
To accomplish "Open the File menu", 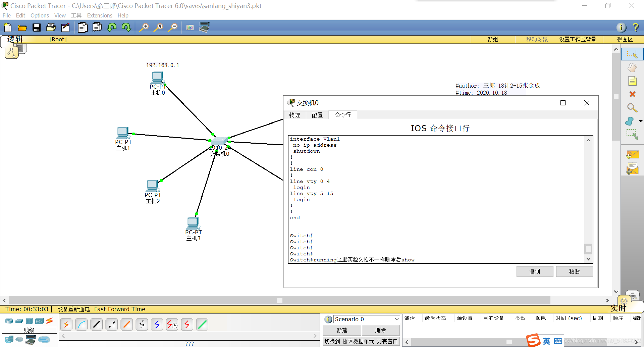I will [x=7, y=15].
